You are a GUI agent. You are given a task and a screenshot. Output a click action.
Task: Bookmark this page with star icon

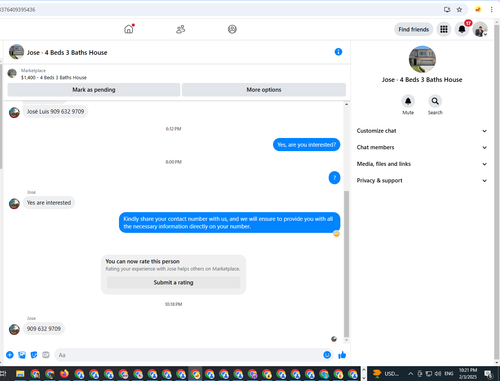[x=459, y=9]
